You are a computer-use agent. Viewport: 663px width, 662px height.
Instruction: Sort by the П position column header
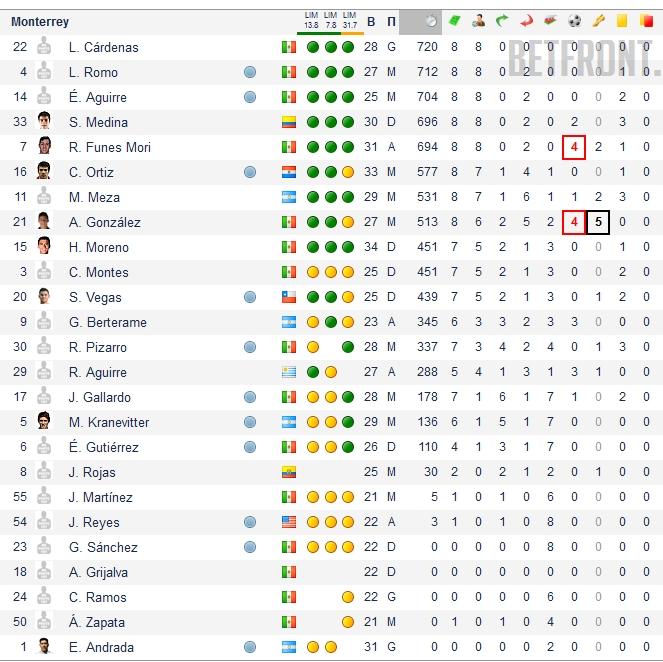click(391, 21)
